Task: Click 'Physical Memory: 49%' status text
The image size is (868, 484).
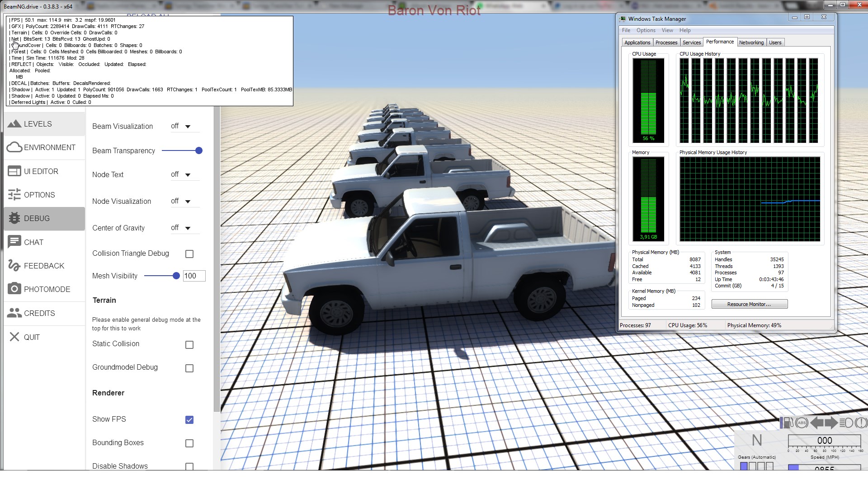Action: pyautogui.click(x=754, y=325)
